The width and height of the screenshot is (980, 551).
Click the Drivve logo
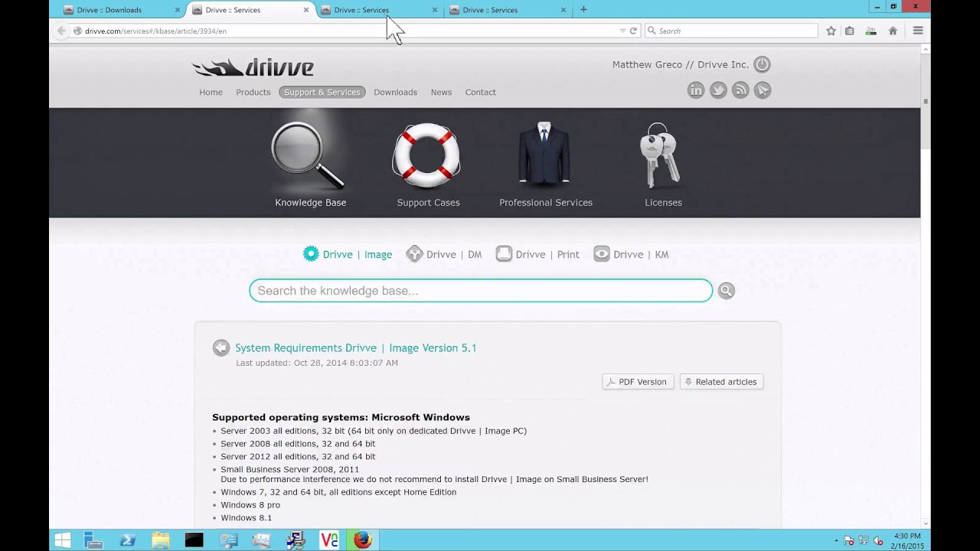[253, 67]
